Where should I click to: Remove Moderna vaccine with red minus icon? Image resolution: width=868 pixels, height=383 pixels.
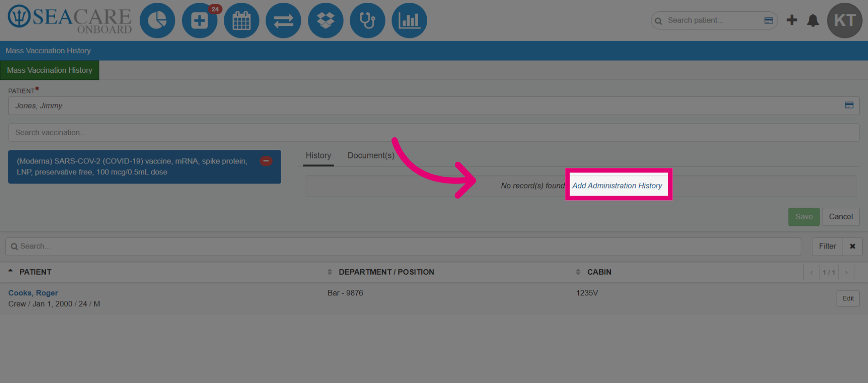pos(266,161)
